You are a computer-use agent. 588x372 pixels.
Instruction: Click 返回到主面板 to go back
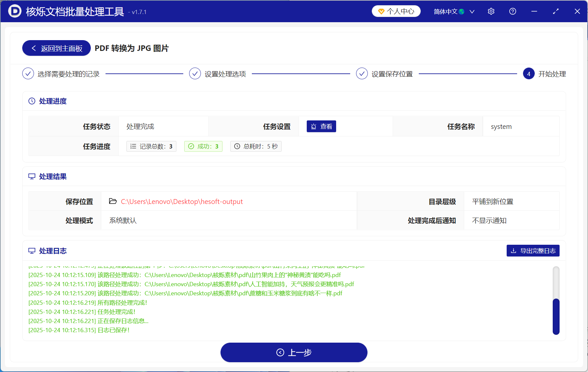56,48
